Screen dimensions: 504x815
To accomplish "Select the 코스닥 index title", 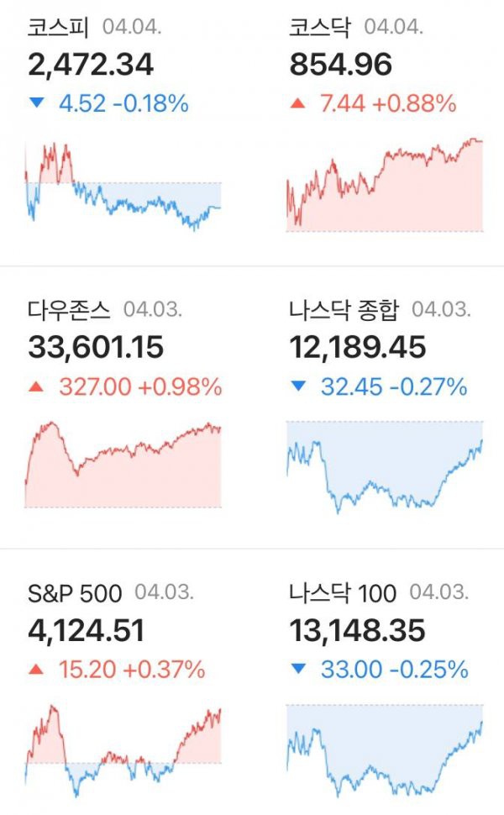I will point(320,27).
